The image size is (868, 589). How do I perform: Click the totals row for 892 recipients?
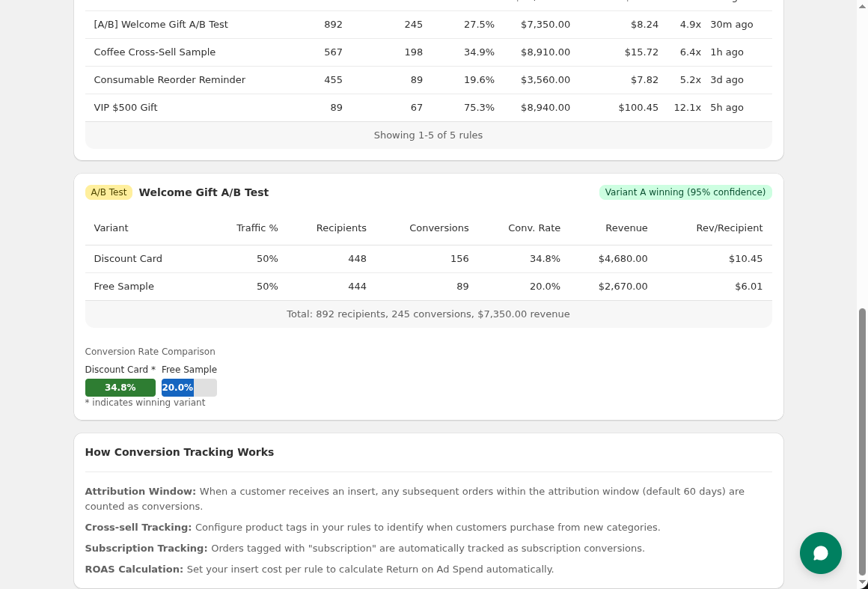pyautogui.click(x=428, y=314)
